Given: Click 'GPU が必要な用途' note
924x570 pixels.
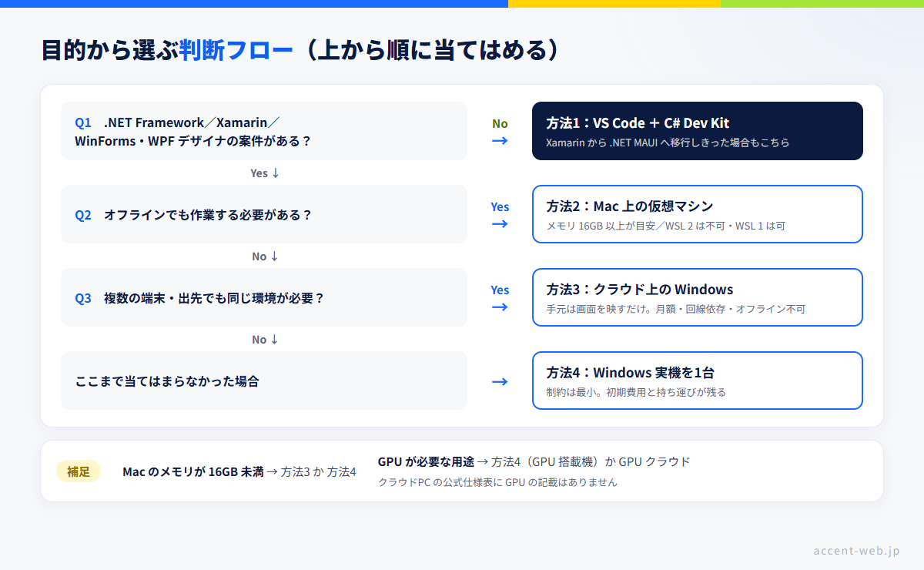Looking at the screenshot, I should click(426, 461).
